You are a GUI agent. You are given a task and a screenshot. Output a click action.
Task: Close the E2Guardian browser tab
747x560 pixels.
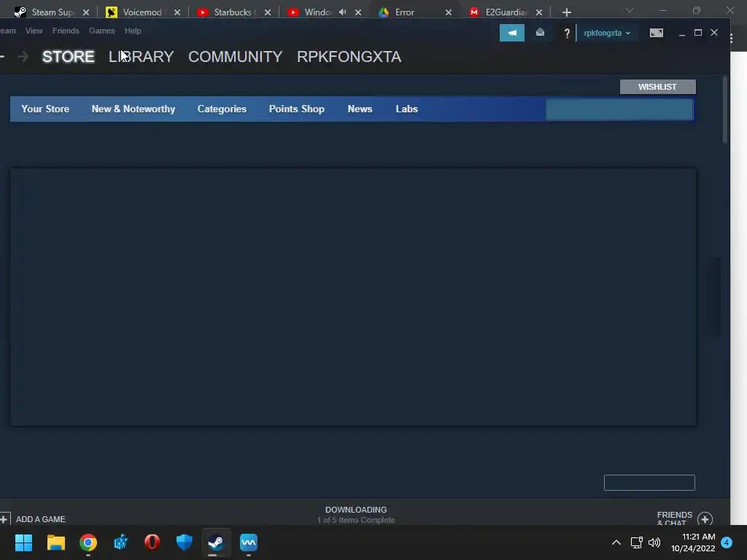click(539, 12)
